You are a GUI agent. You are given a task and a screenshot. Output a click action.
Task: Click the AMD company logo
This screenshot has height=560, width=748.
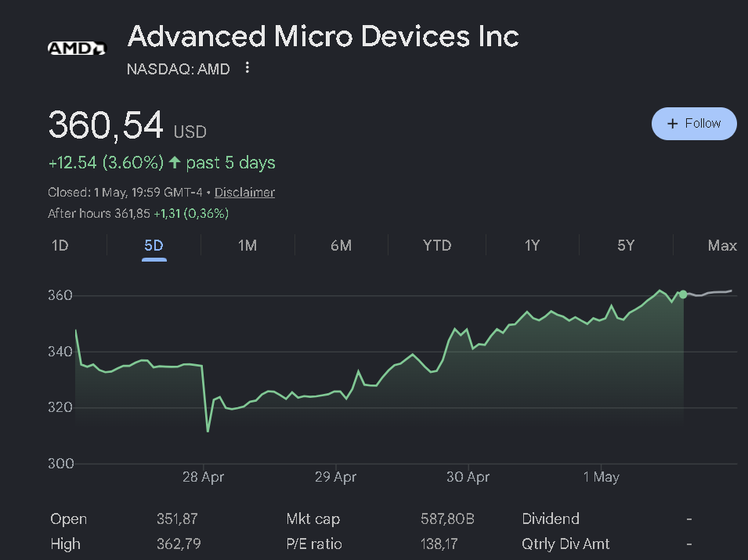(x=77, y=49)
